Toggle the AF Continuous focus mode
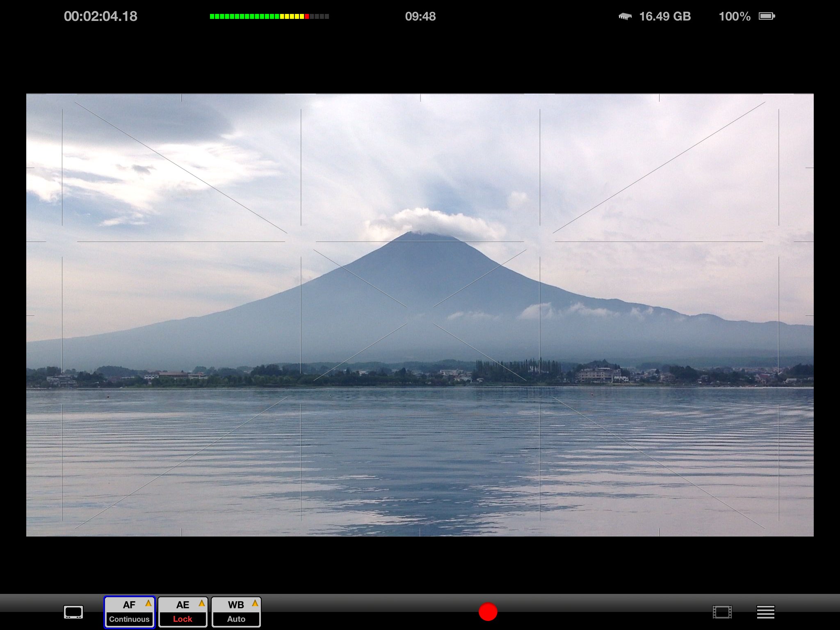 pos(129,612)
